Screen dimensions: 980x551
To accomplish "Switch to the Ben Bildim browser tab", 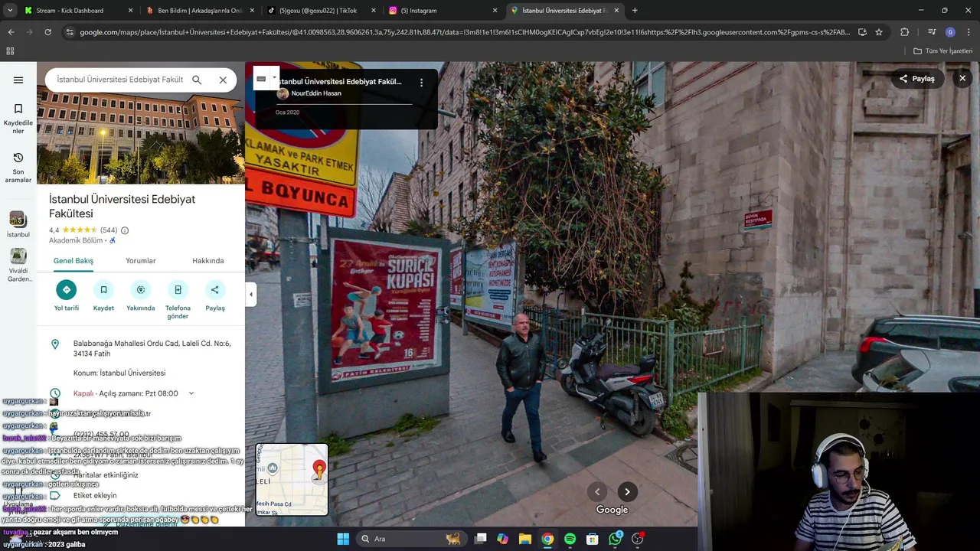I will coord(200,11).
